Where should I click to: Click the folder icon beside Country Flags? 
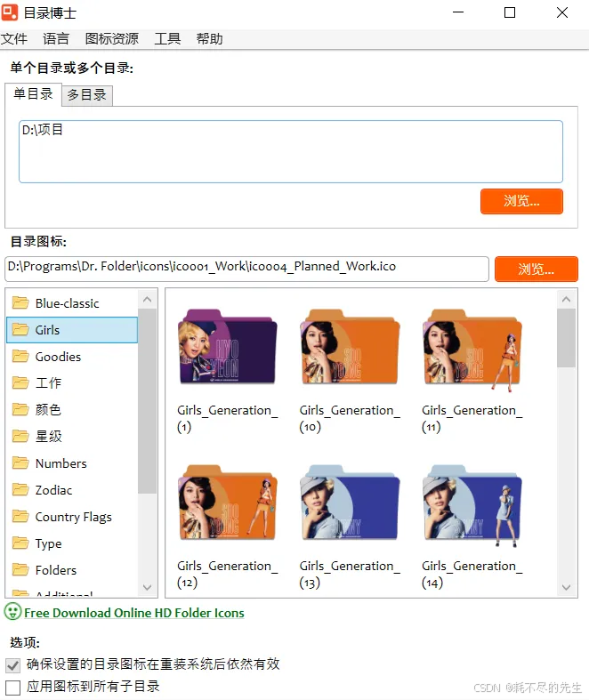tap(20, 517)
